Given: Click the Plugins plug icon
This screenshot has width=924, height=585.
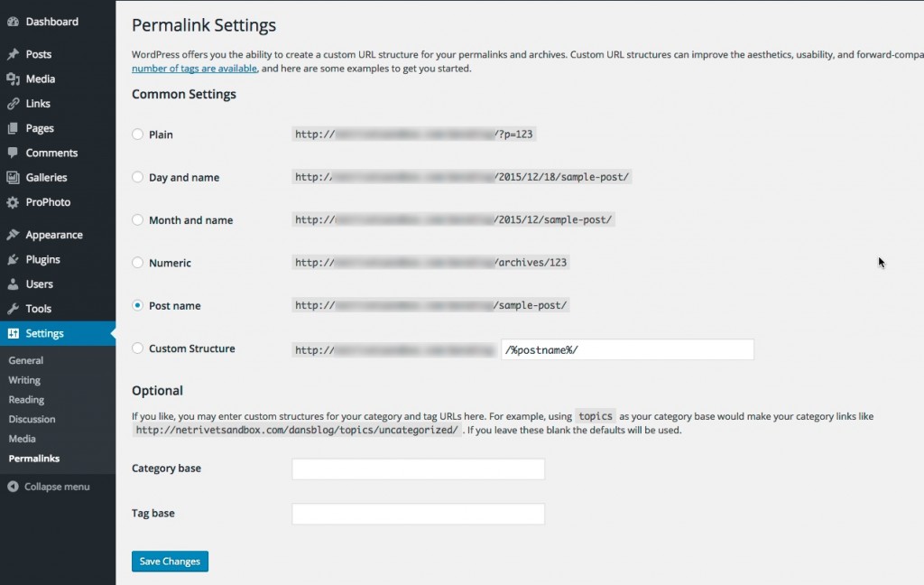Looking at the screenshot, I should click(x=13, y=259).
